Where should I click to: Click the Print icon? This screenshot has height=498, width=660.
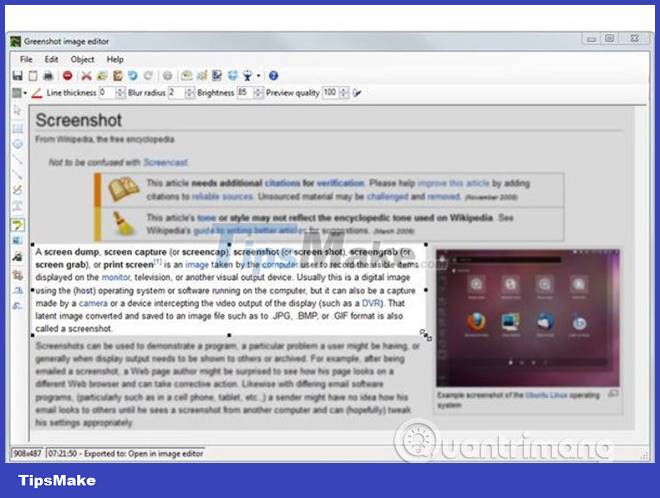tap(48, 76)
